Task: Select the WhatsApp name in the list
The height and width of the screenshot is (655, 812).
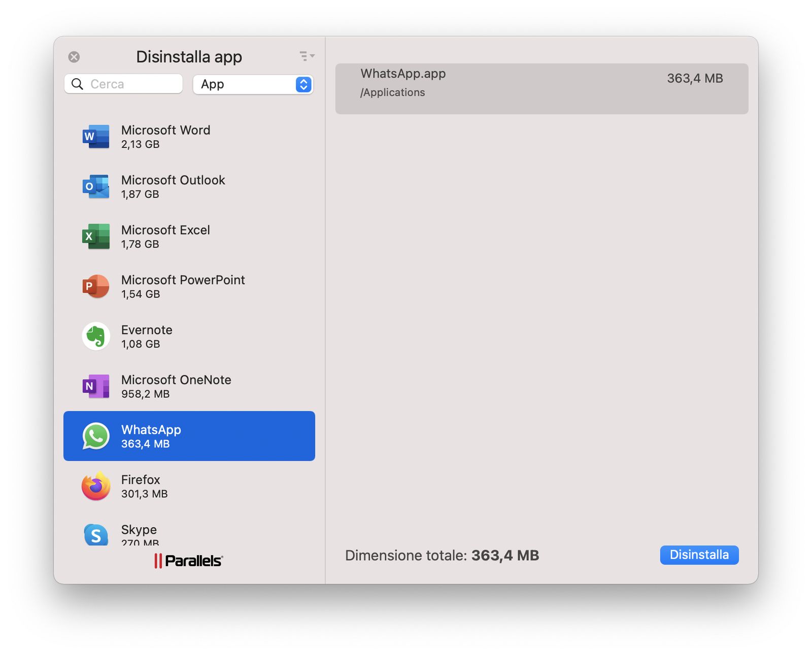Action: (x=151, y=430)
